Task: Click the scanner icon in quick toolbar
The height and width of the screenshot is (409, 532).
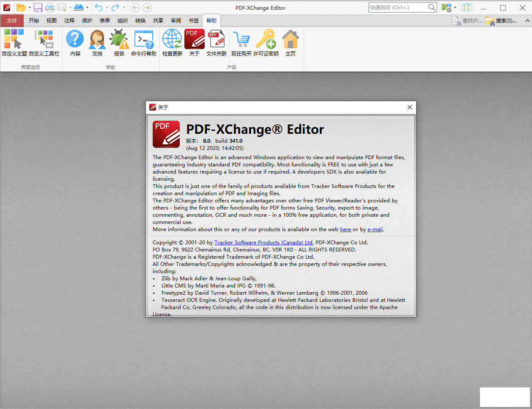Action: 79,7
